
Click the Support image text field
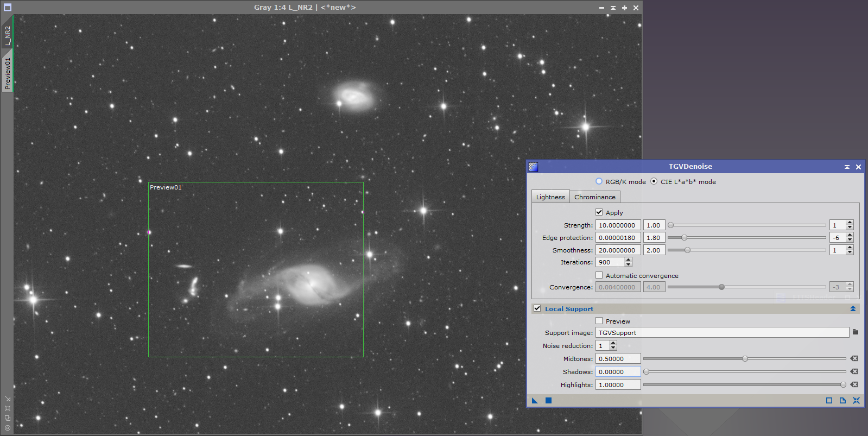pyautogui.click(x=722, y=333)
